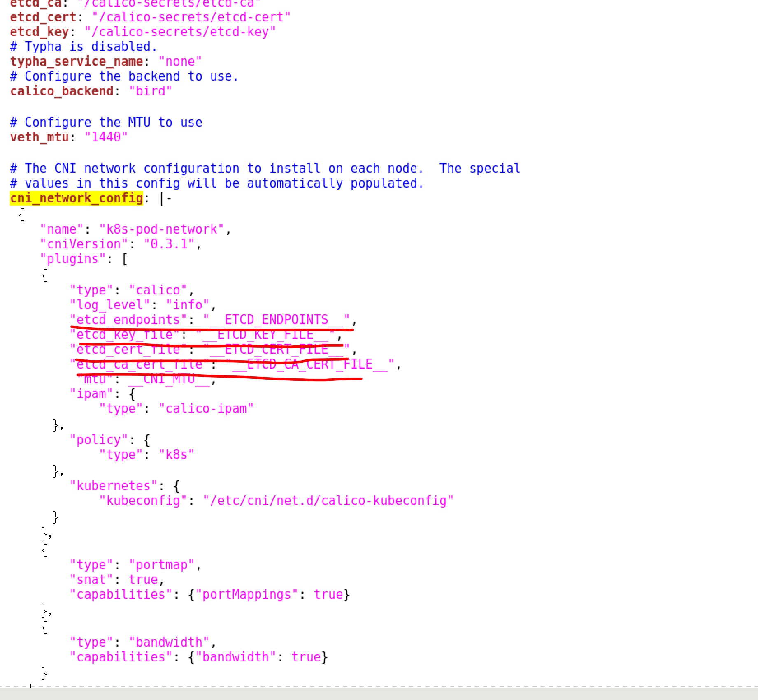This screenshot has height=700, width=758.
Task: Click the "cniVersion" key
Action: (84, 244)
